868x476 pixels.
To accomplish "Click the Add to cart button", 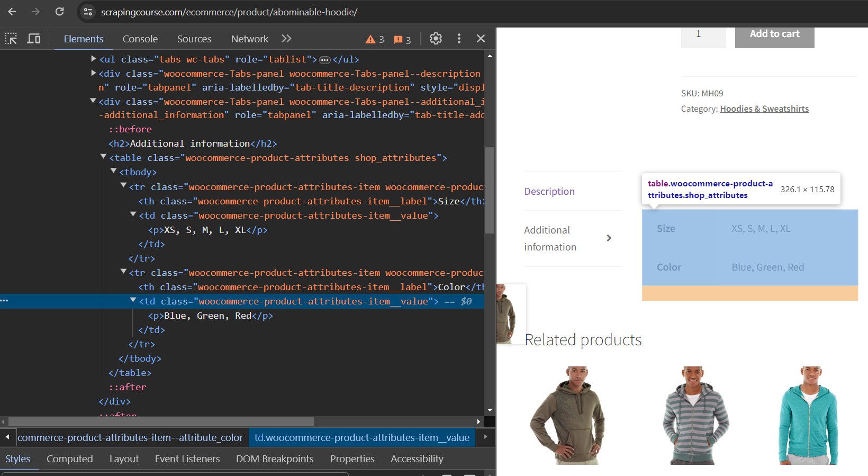I will click(774, 35).
